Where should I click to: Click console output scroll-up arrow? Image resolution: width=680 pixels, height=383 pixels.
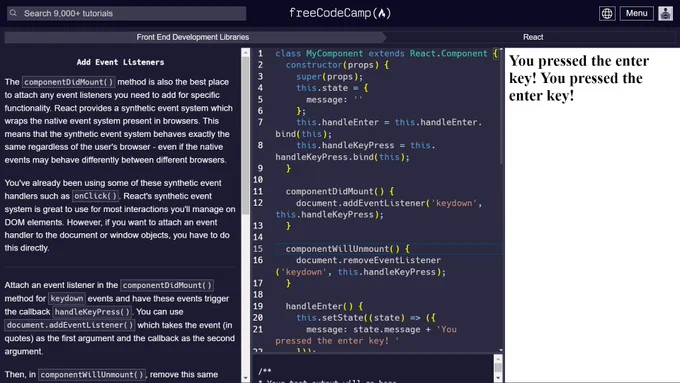(x=498, y=359)
